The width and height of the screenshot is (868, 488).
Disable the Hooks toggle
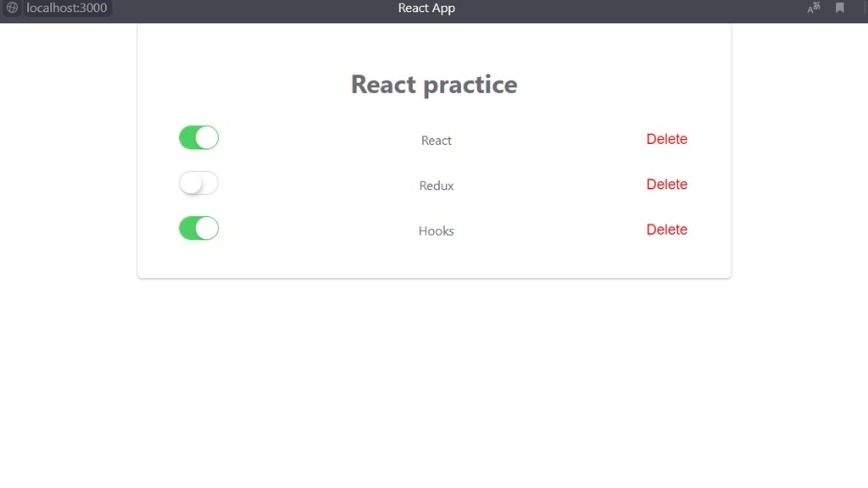[x=198, y=228]
